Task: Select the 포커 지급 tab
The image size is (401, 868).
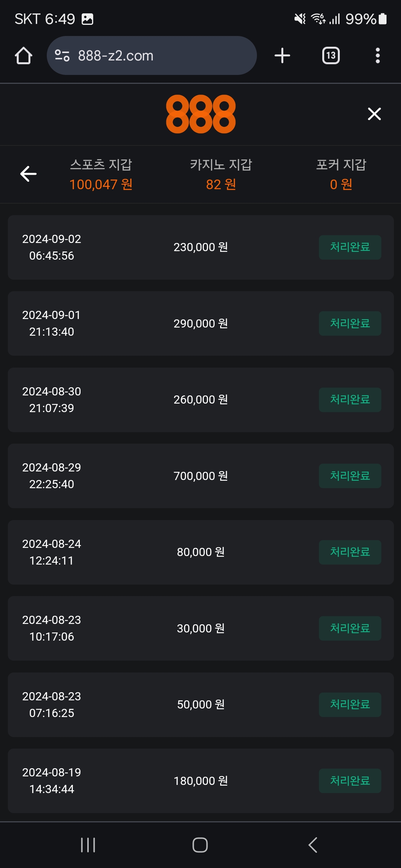Action: [x=341, y=174]
